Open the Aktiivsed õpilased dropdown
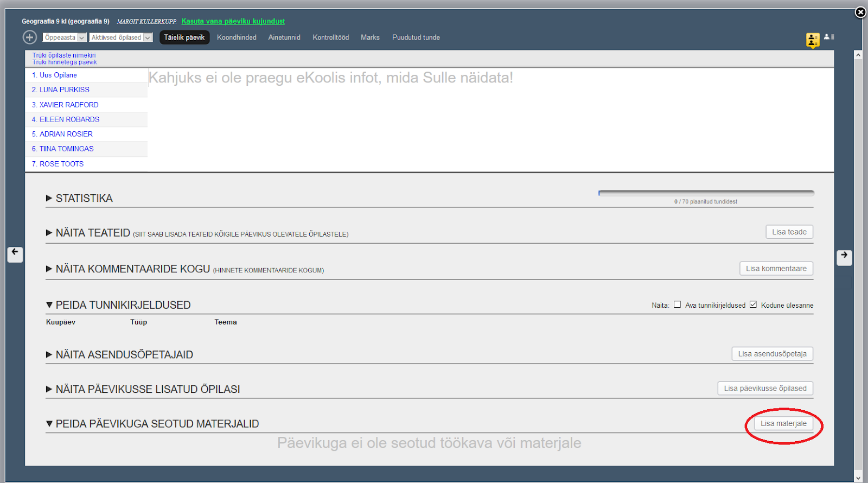Viewport: 868px width, 483px height. click(x=121, y=37)
